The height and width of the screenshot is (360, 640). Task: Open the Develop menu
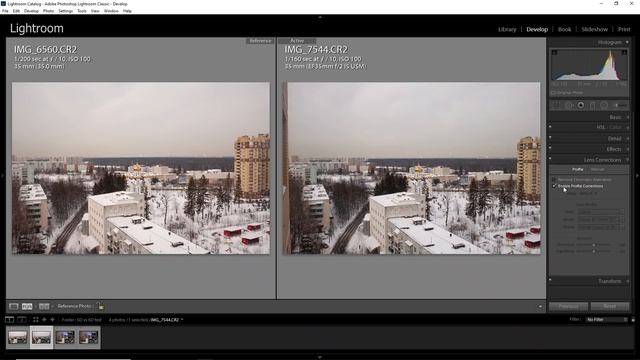[31, 11]
